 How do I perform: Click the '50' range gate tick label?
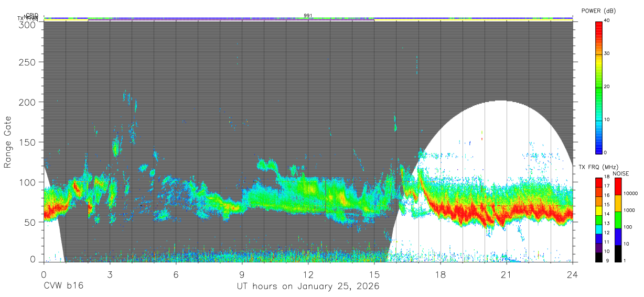[x=31, y=222]
